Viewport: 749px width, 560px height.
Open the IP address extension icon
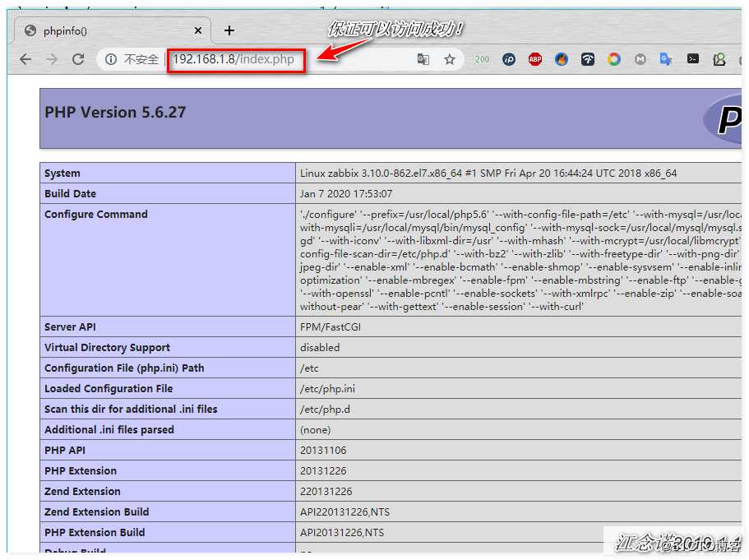(x=509, y=59)
